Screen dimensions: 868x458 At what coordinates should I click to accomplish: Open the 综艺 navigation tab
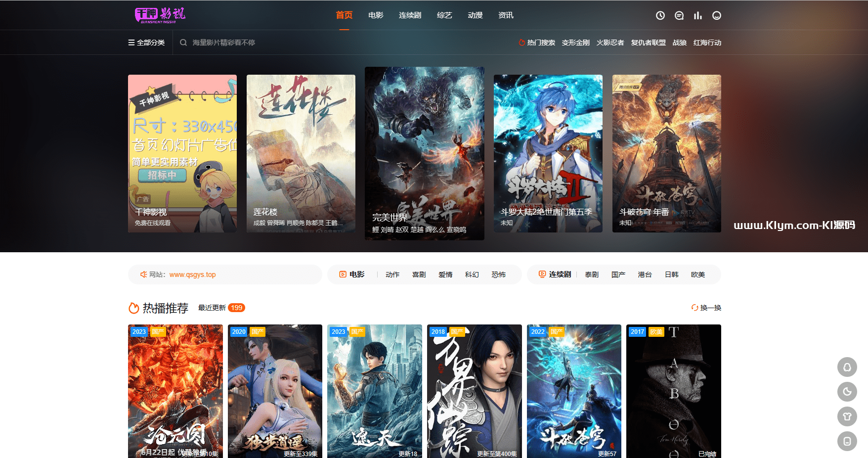[x=444, y=15]
